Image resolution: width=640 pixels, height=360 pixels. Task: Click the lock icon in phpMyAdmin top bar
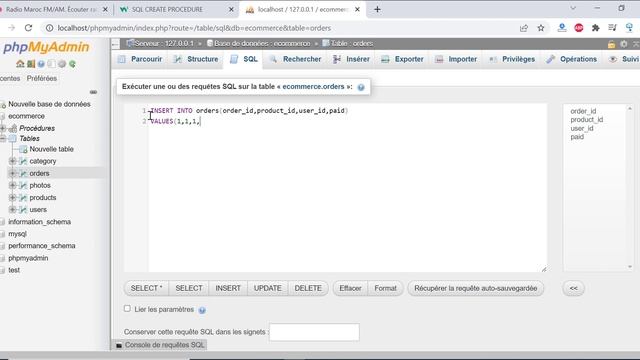coord(611,44)
